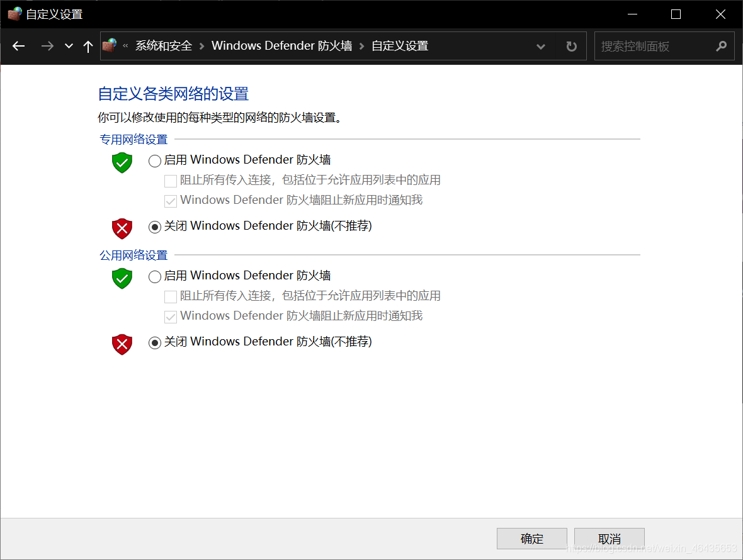The width and height of the screenshot is (743, 560).
Task: Open the recent locations dropdown arrow
Action: (69, 46)
